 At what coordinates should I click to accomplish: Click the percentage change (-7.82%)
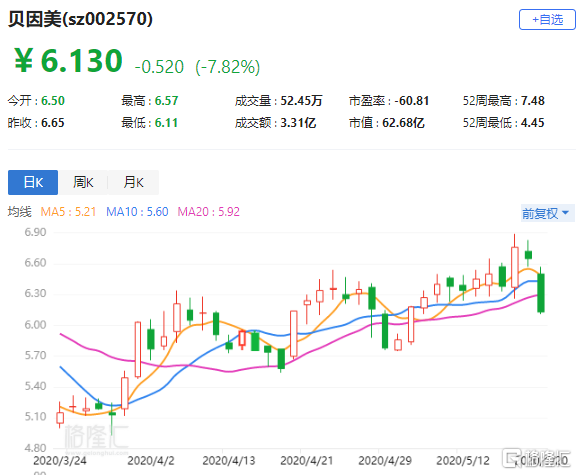tap(228, 67)
